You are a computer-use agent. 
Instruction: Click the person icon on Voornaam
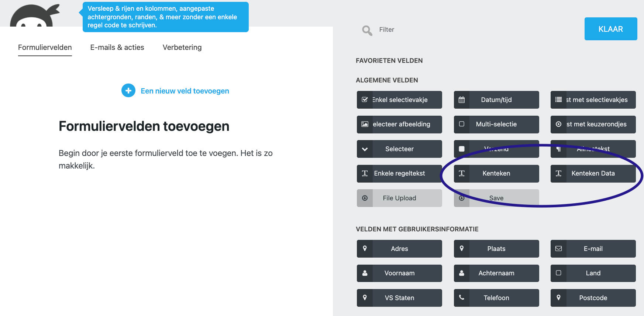[x=365, y=273]
